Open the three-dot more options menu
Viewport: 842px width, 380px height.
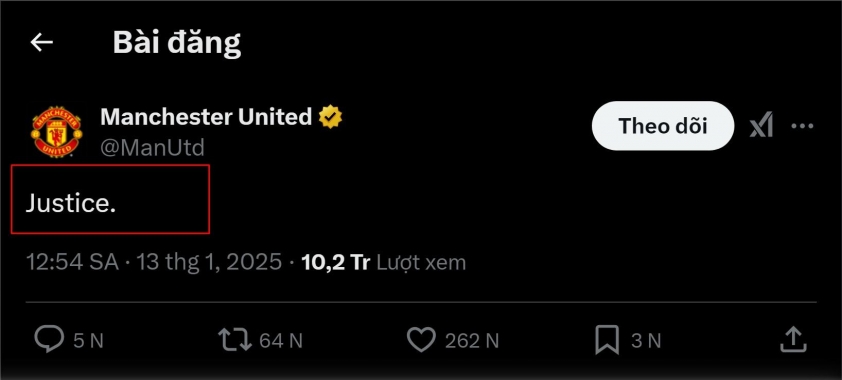pyautogui.click(x=802, y=126)
